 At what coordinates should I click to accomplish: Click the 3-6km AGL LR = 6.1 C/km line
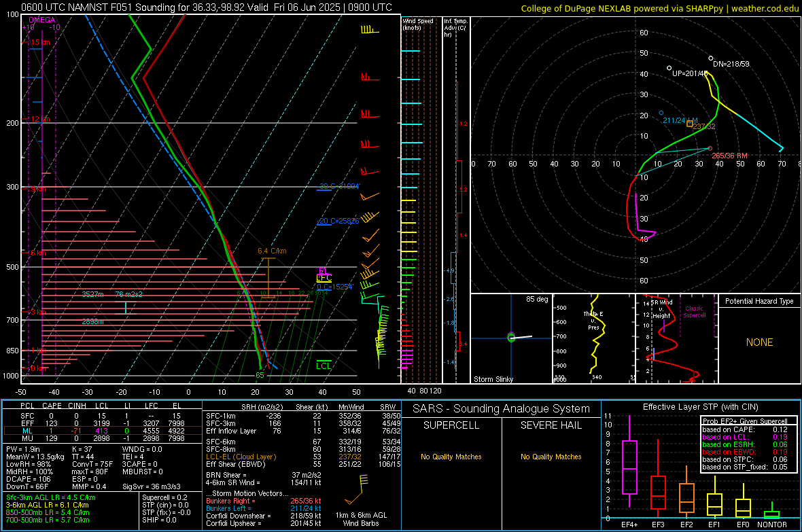tap(47, 505)
